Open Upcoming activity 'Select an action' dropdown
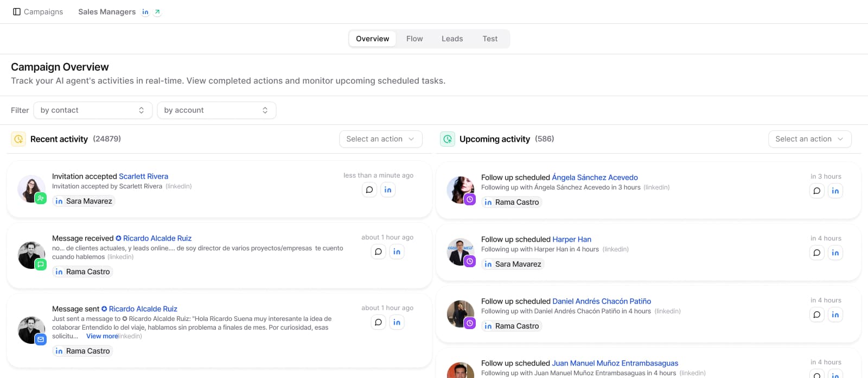868x378 pixels. click(809, 139)
